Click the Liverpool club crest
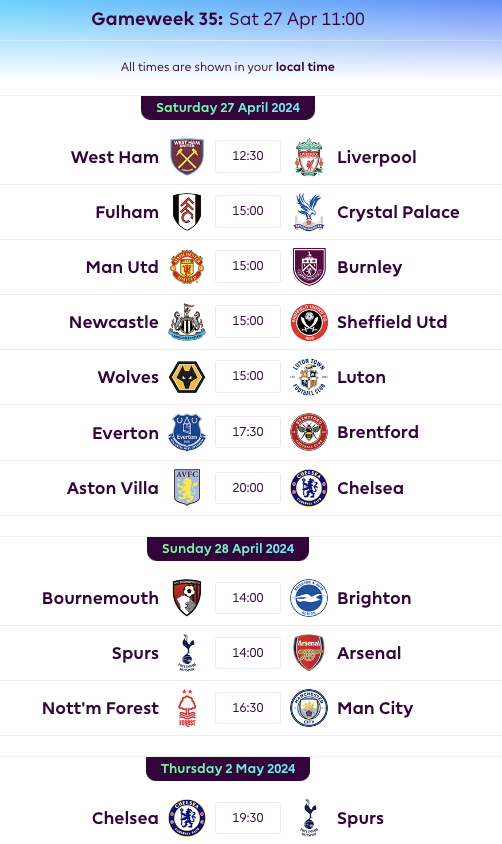Screen dimensions: 502x844 click(309, 157)
